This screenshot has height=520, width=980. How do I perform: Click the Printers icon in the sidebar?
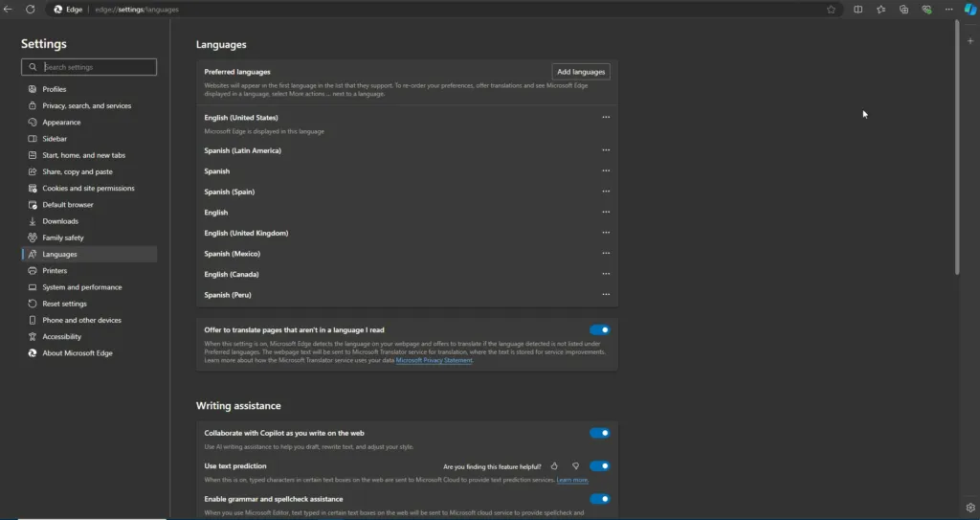pyautogui.click(x=33, y=271)
